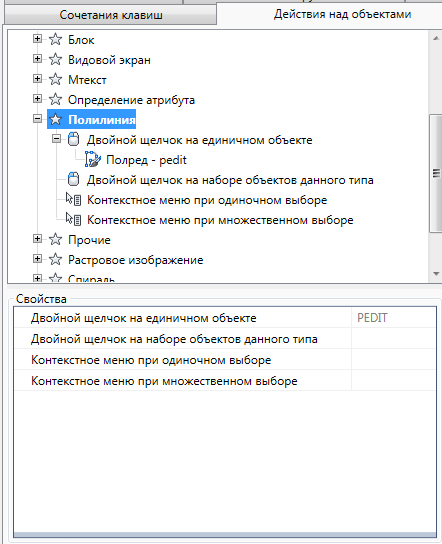Image resolution: width=442 pixels, height=544 pixels.
Task: Click the star icon of Мтекст
Action: coord(55,79)
